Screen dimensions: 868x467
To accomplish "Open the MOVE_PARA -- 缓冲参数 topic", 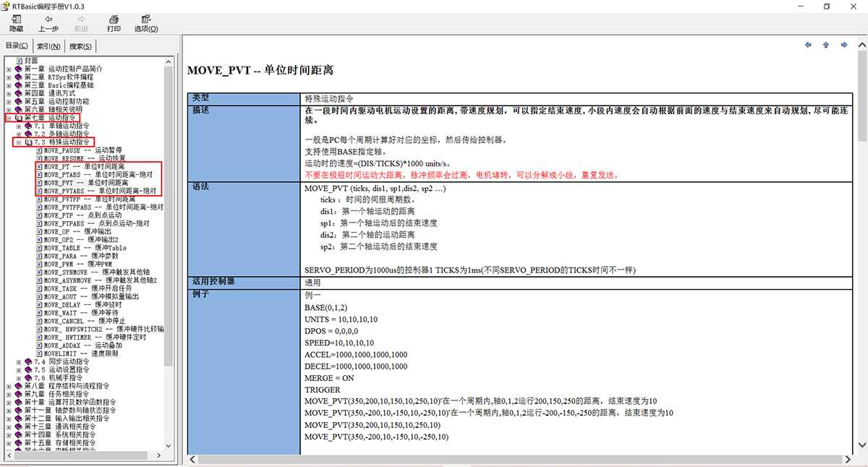I will coord(82,256).
